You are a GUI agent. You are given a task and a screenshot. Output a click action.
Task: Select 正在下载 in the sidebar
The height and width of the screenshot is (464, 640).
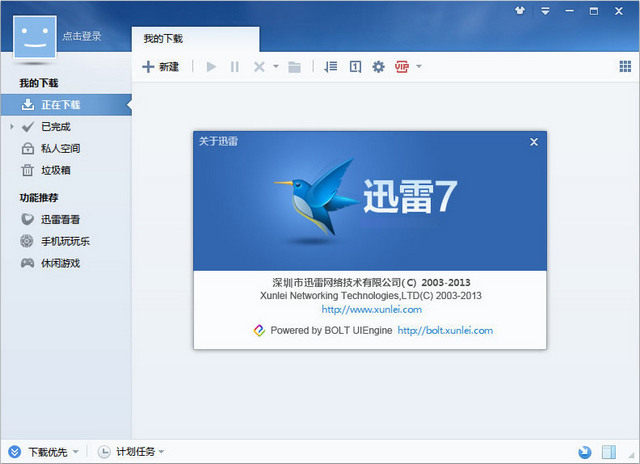coord(66,105)
